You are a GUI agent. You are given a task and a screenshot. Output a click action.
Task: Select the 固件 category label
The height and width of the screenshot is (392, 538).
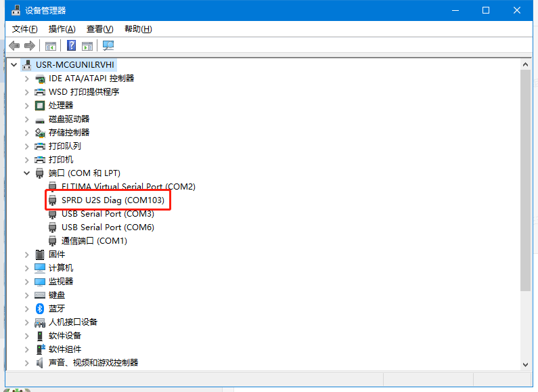[x=57, y=255]
